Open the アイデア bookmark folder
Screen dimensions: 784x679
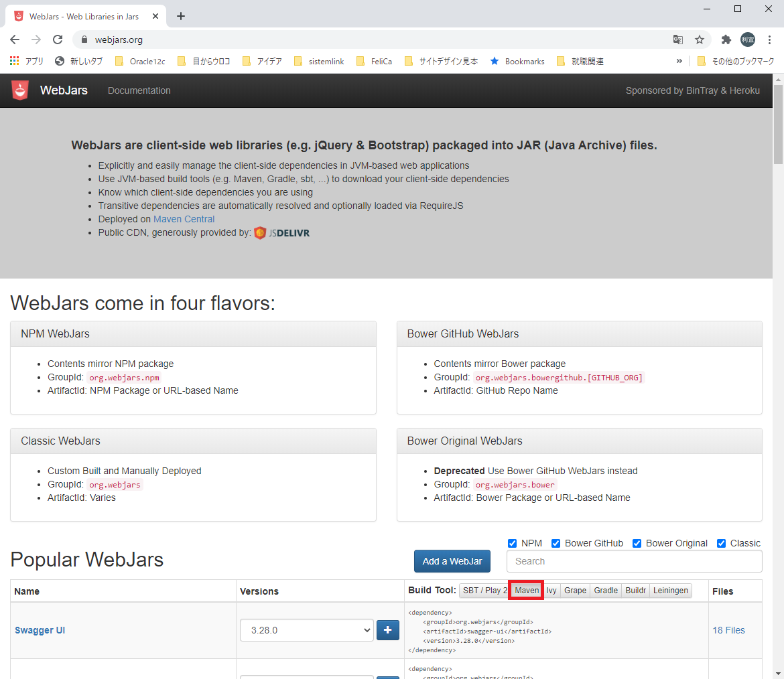pos(262,61)
